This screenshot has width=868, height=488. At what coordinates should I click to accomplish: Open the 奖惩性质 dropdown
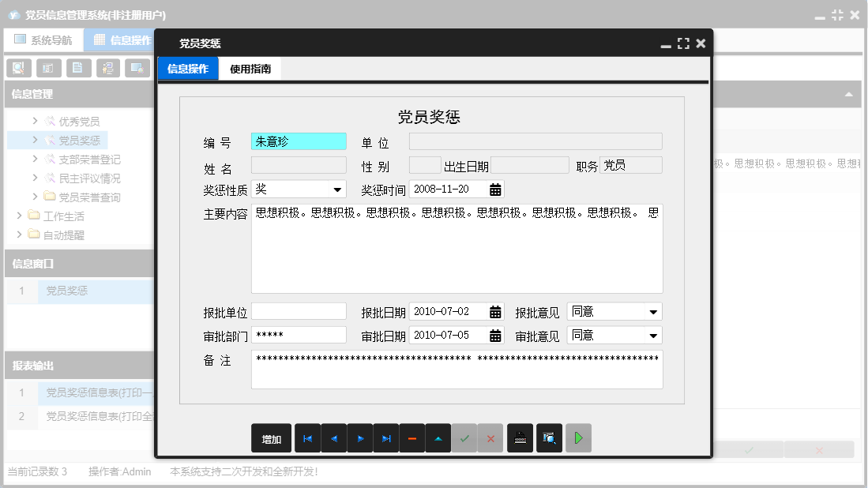(335, 190)
